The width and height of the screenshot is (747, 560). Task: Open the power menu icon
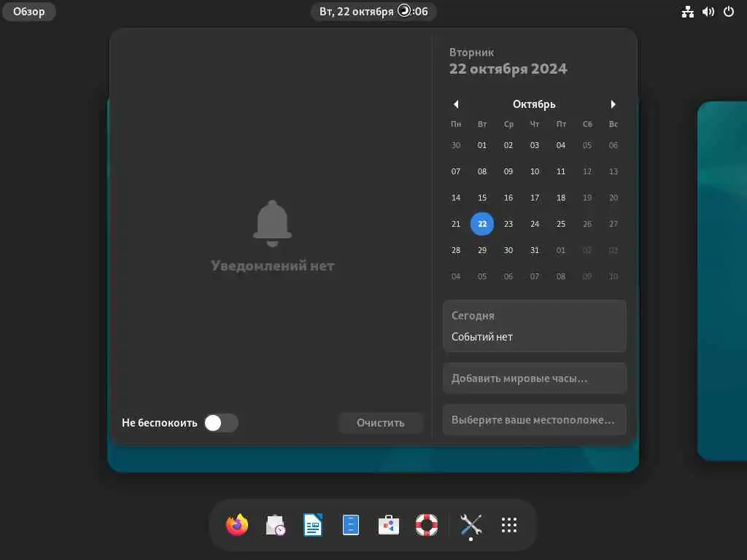point(729,12)
